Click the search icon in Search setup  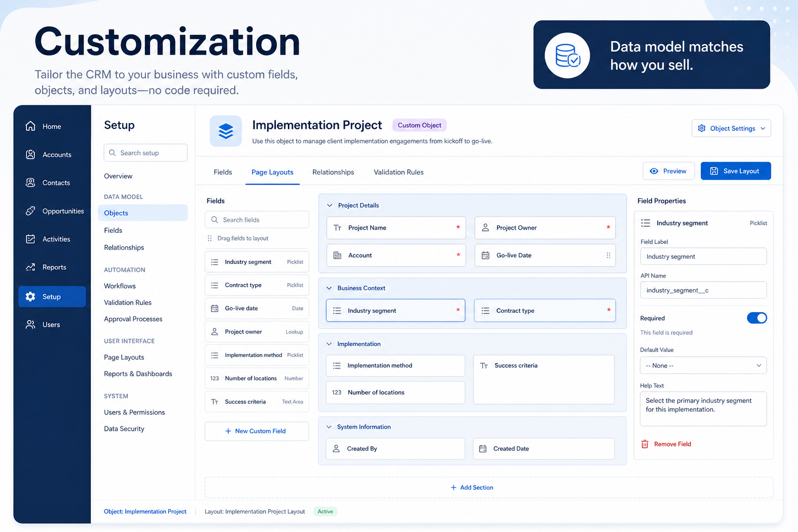[x=112, y=153]
